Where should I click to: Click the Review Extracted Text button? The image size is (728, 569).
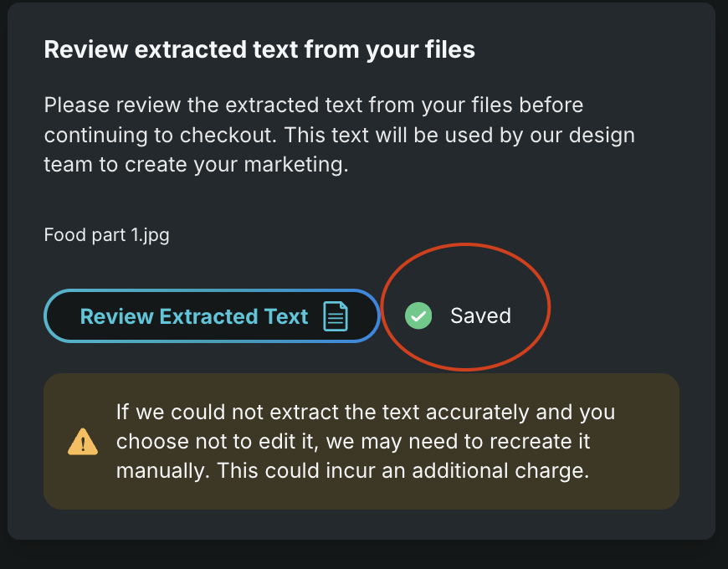[x=211, y=315]
